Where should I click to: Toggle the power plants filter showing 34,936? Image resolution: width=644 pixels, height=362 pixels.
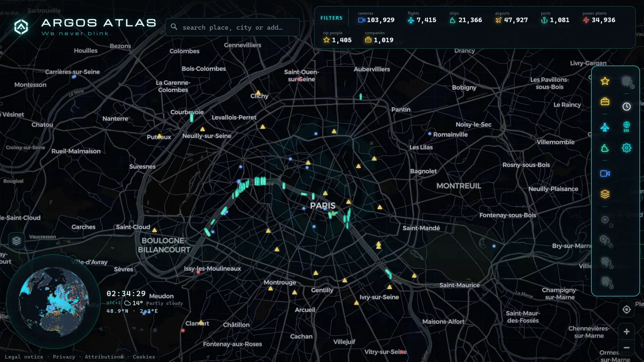click(x=599, y=17)
